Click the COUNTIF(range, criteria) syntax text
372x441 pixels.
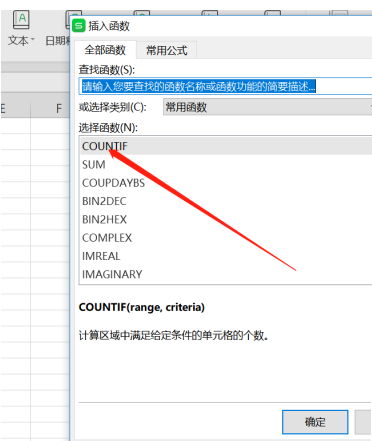tap(142, 307)
